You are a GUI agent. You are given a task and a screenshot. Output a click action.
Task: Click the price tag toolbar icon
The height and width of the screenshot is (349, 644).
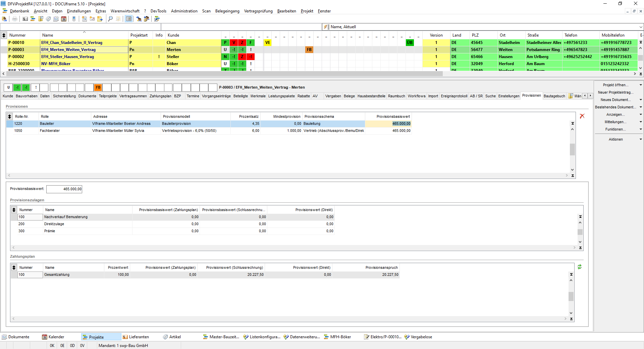pyautogui.click(x=48, y=19)
